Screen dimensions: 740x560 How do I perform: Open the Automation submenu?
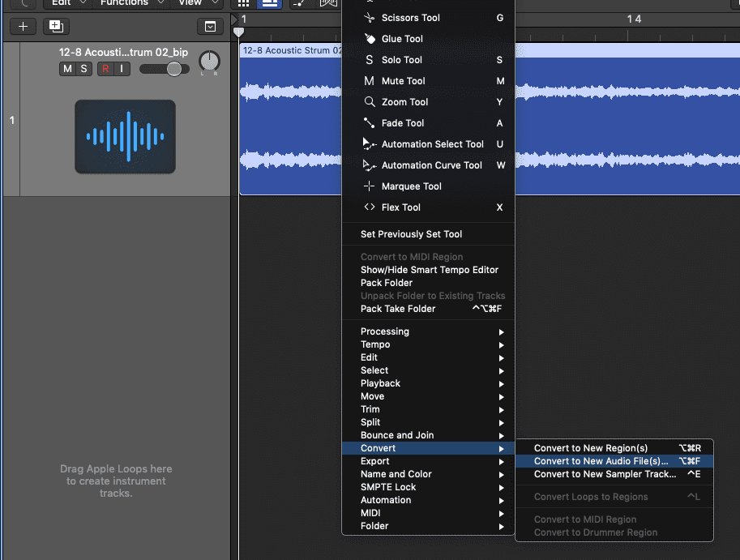coord(428,500)
